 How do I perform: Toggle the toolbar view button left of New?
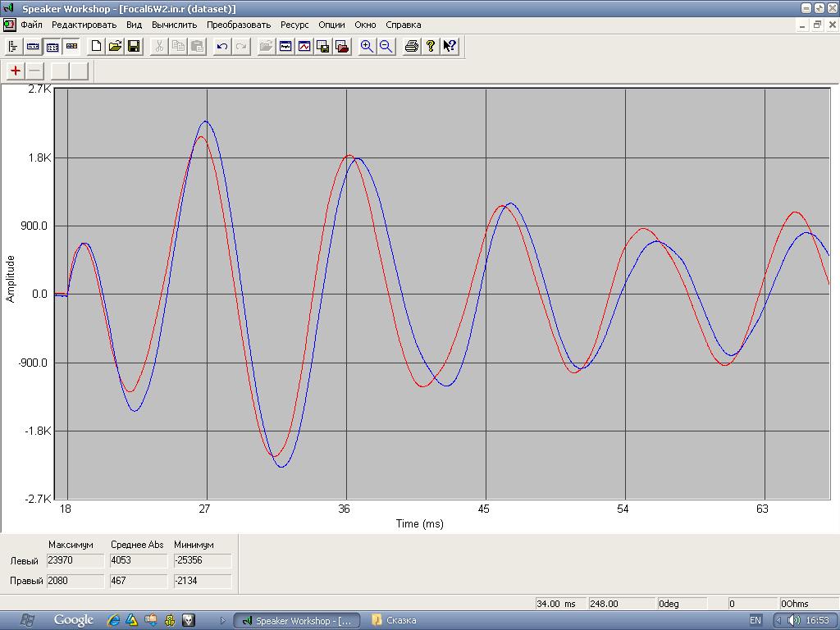tap(71, 46)
